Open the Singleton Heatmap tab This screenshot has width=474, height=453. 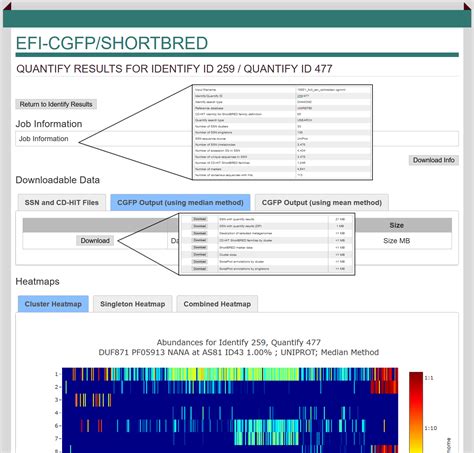133,304
